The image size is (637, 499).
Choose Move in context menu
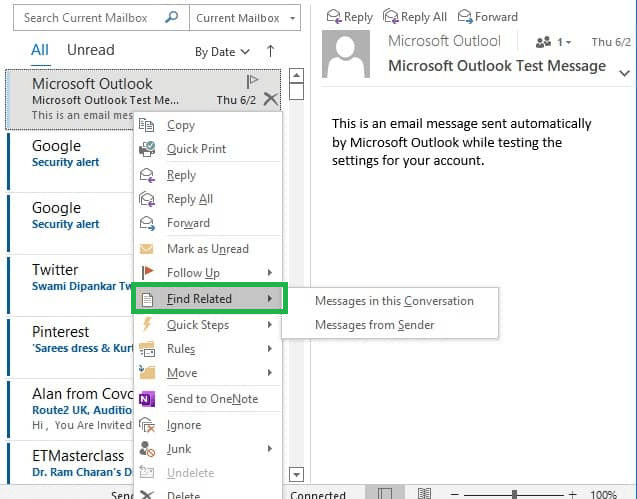click(x=208, y=373)
